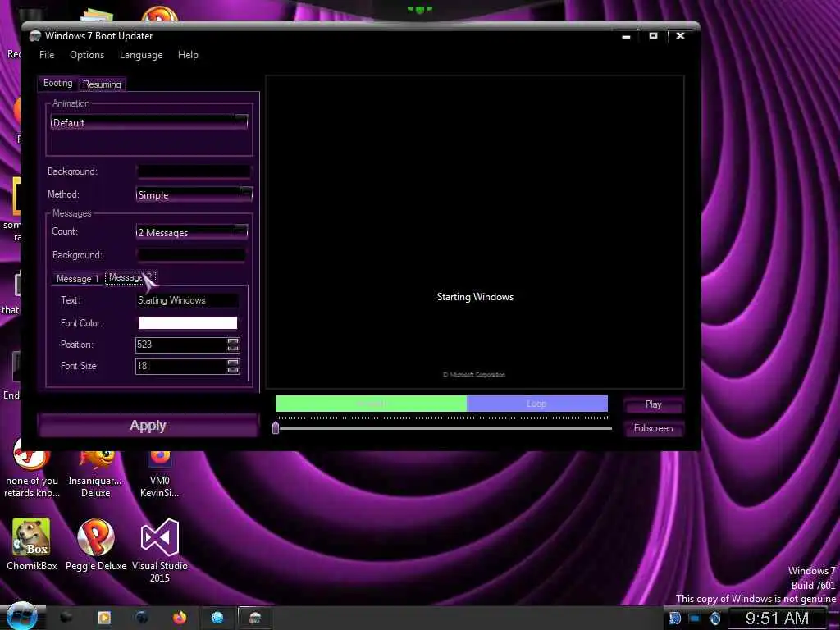
Task: Select the Message 2 tab
Action: click(130, 277)
